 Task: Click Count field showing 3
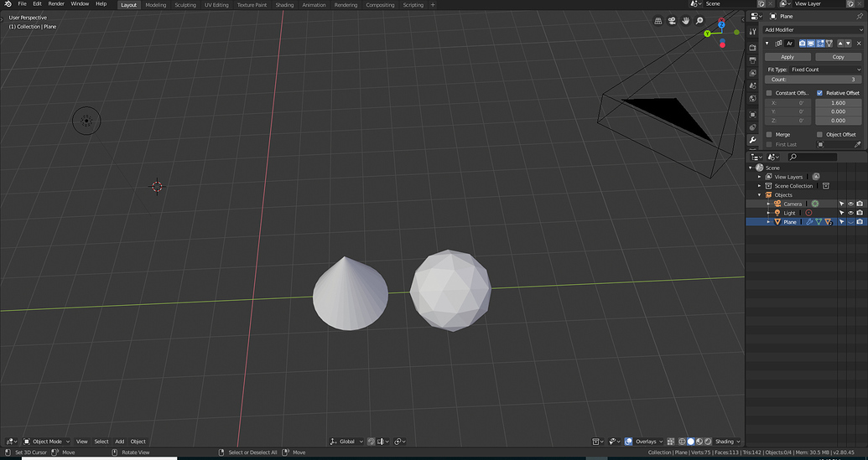pos(813,80)
